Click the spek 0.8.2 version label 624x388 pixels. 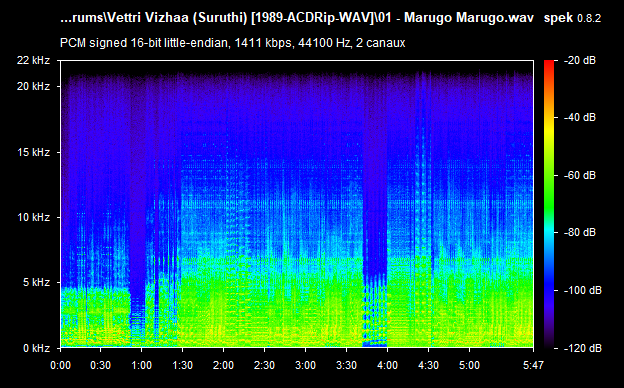tap(572, 18)
